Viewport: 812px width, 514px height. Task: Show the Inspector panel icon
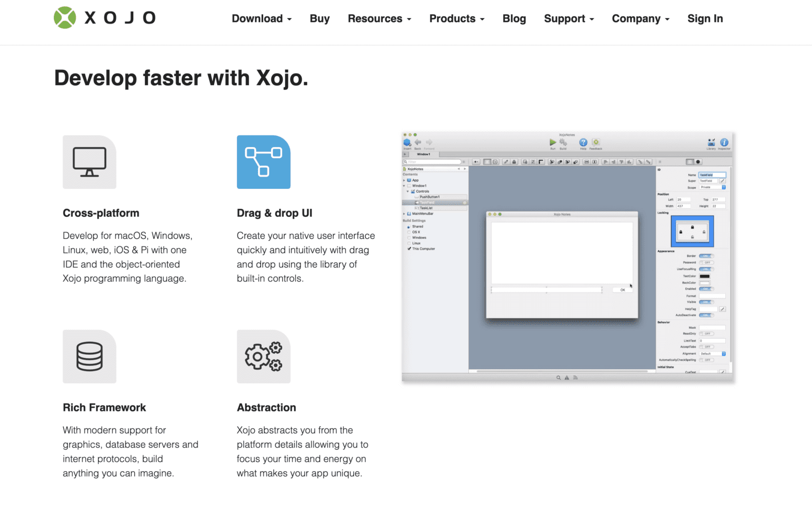point(724,143)
